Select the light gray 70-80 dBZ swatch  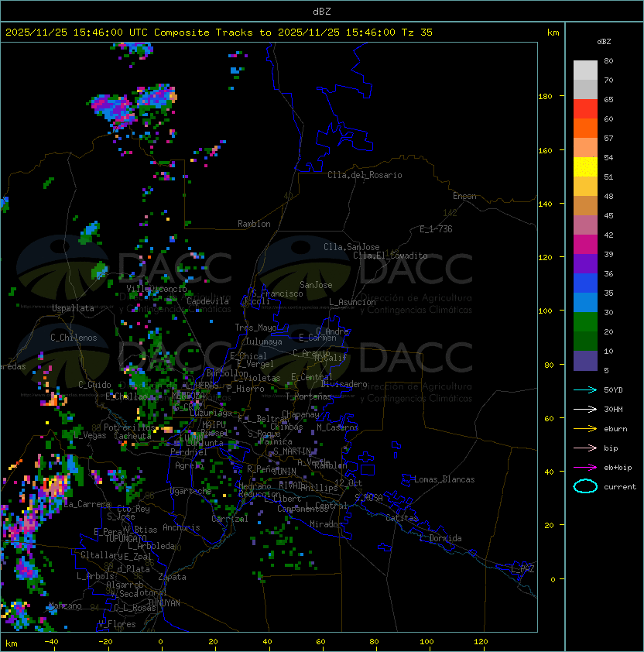[585, 70]
